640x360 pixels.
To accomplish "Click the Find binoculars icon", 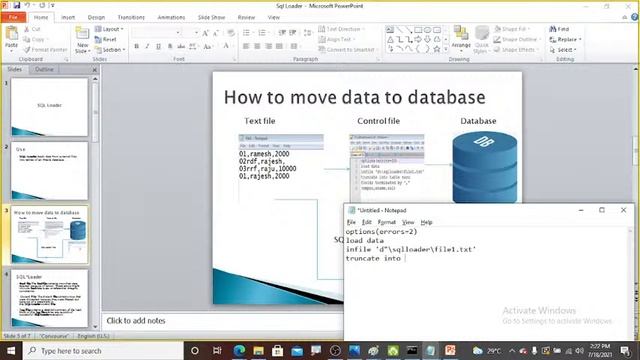I will [553, 29].
